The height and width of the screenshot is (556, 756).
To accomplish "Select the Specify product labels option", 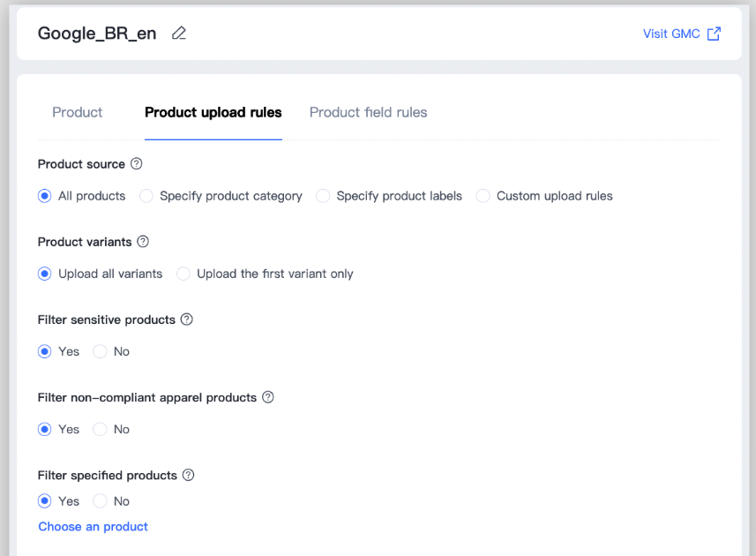I will click(323, 196).
